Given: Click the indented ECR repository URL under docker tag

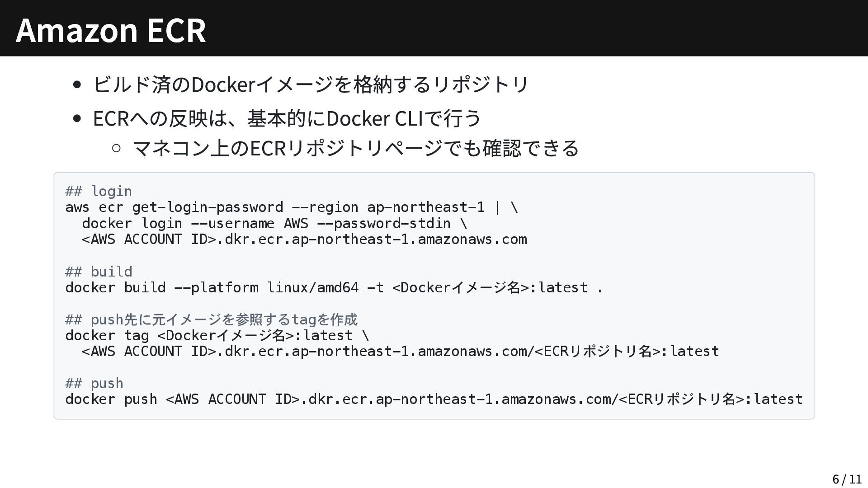Looking at the screenshot, I should [400, 351].
